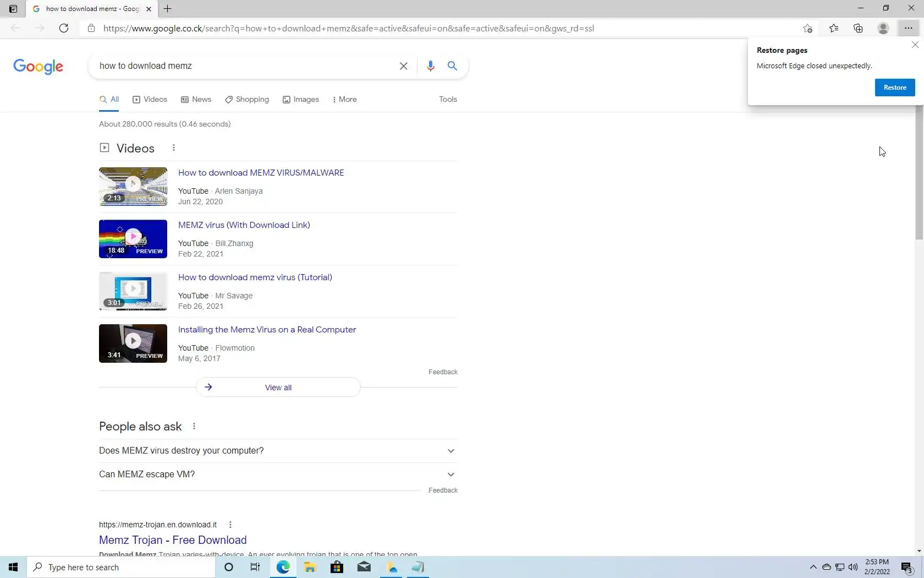
Task: Open options beside People also ask
Action: [194, 427]
